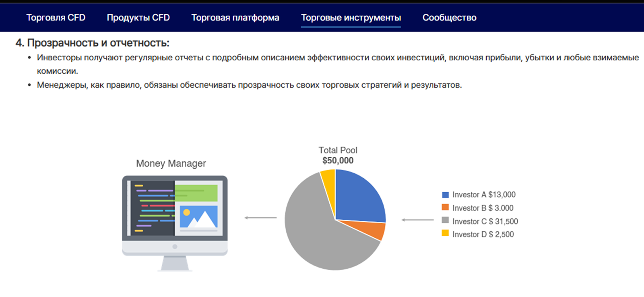Image resolution: width=644 pixels, height=297 pixels.
Task: Click the "Money Manager" label
Action: coord(171,163)
